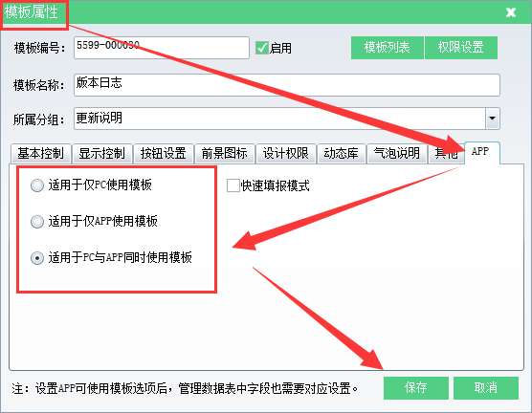
Task: Expand the 所属分组 dropdown arrow
Action: pyautogui.click(x=493, y=119)
